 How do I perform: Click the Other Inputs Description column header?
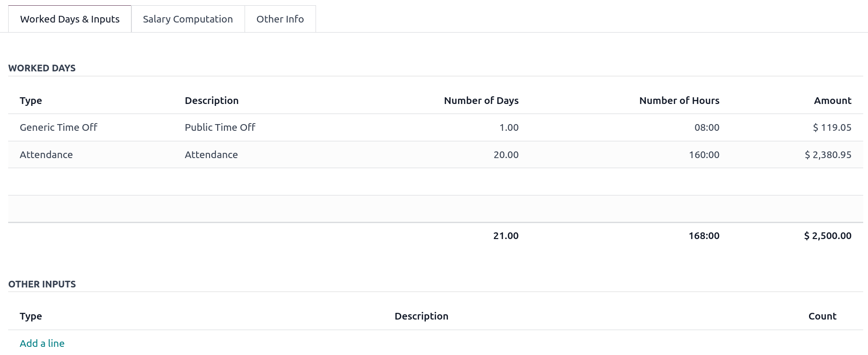pyautogui.click(x=421, y=316)
